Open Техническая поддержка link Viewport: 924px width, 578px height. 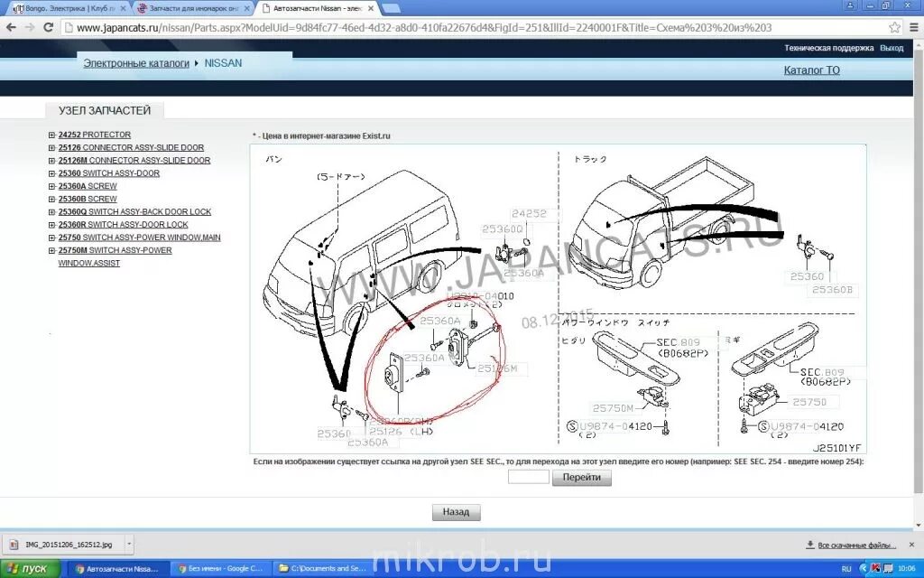point(828,48)
